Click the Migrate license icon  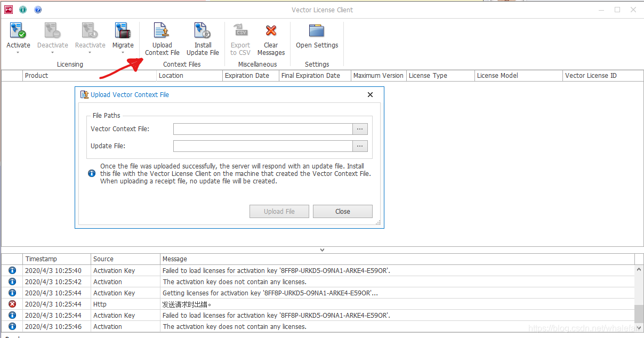coord(123,30)
